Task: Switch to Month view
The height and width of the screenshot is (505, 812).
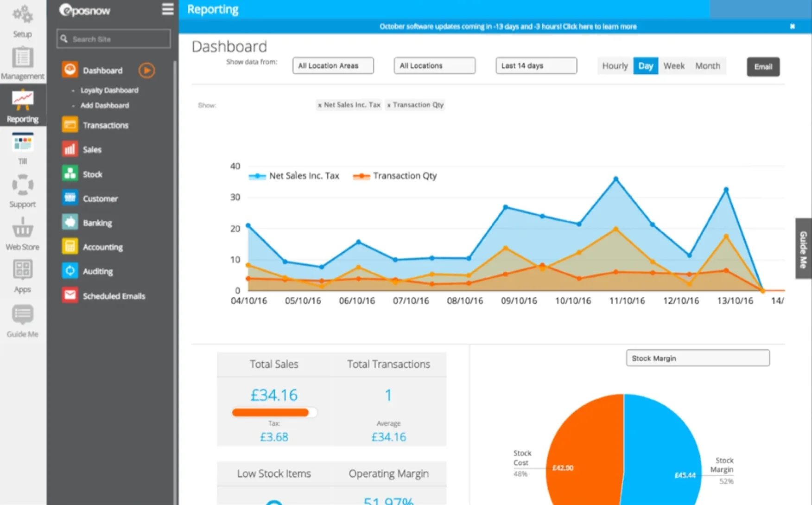Action: pos(708,66)
